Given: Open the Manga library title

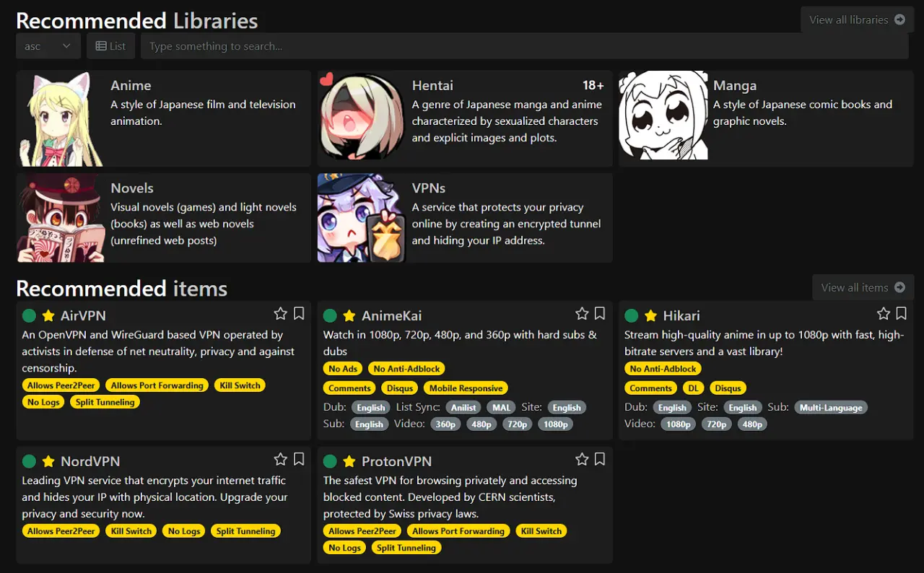Looking at the screenshot, I should tap(735, 85).
